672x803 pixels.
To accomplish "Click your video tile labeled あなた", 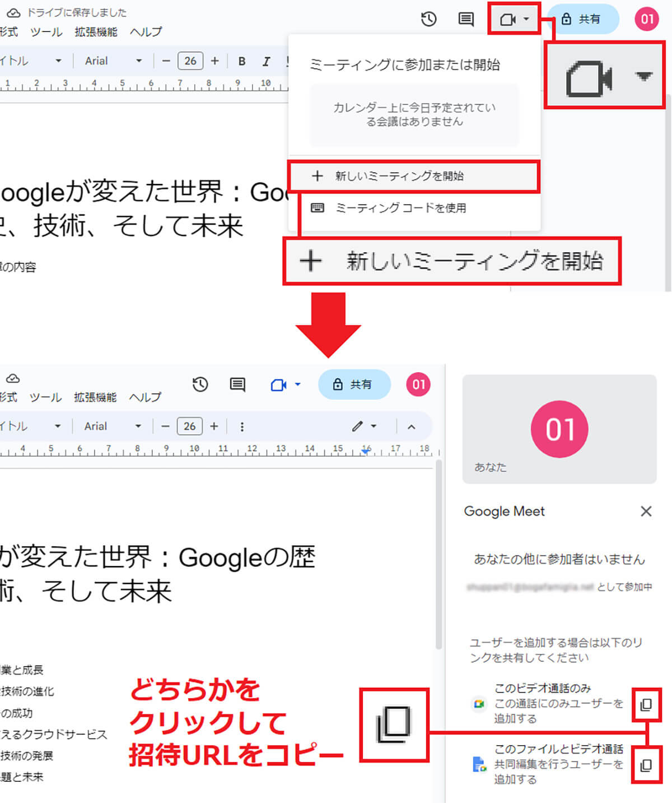I will (559, 429).
